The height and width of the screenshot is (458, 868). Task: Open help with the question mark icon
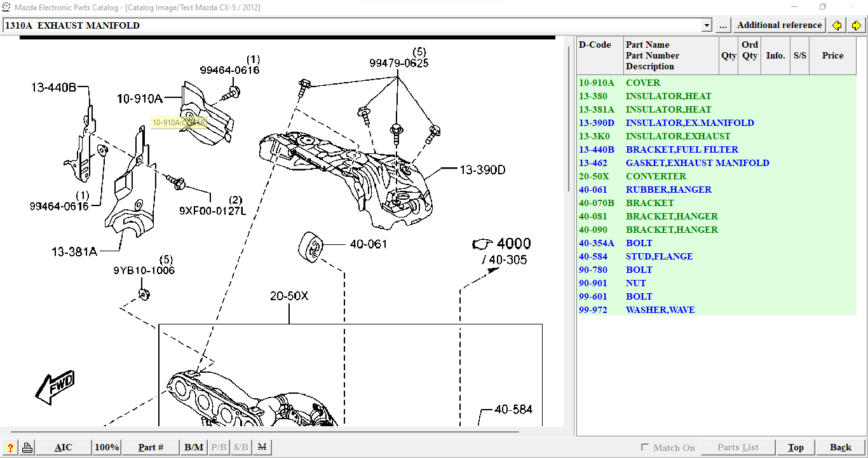pyautogui.click(x=10, y=448)
